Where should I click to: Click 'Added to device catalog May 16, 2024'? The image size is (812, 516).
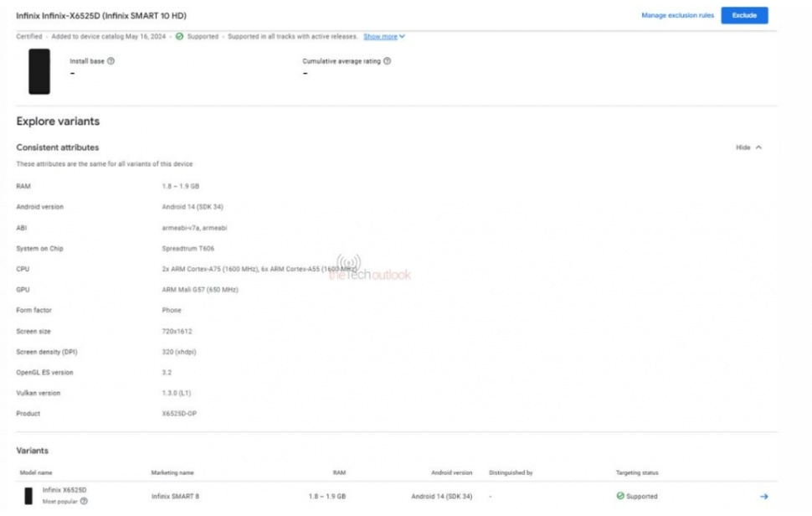click(x=108, y=37)
